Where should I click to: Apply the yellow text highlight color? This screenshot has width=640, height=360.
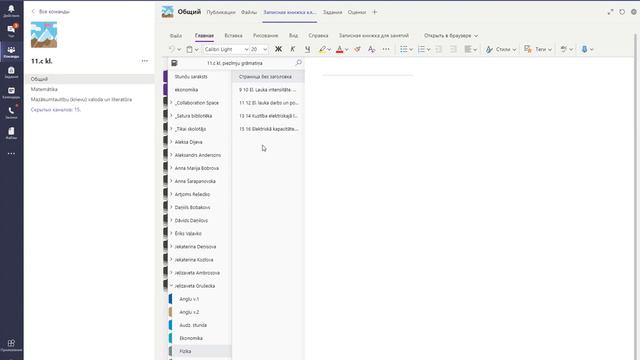[322, 49]
